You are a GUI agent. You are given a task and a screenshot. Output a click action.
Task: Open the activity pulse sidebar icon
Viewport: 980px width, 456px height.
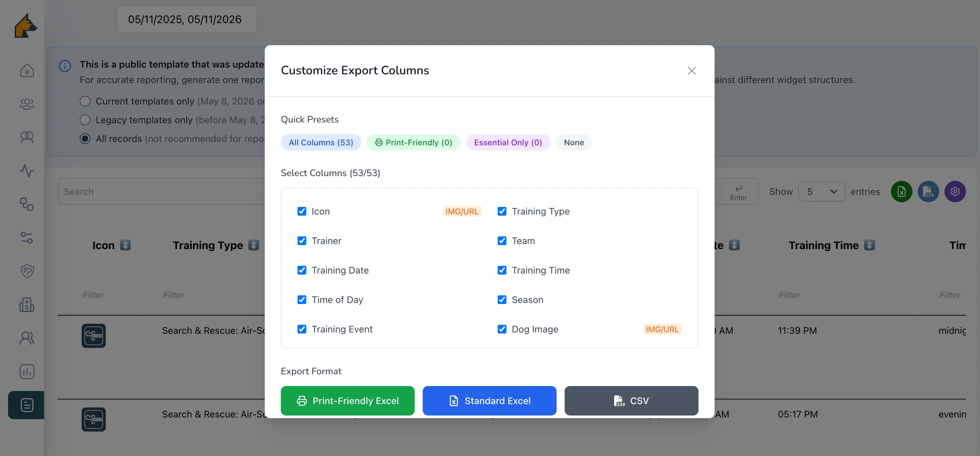tap(27, 170)
